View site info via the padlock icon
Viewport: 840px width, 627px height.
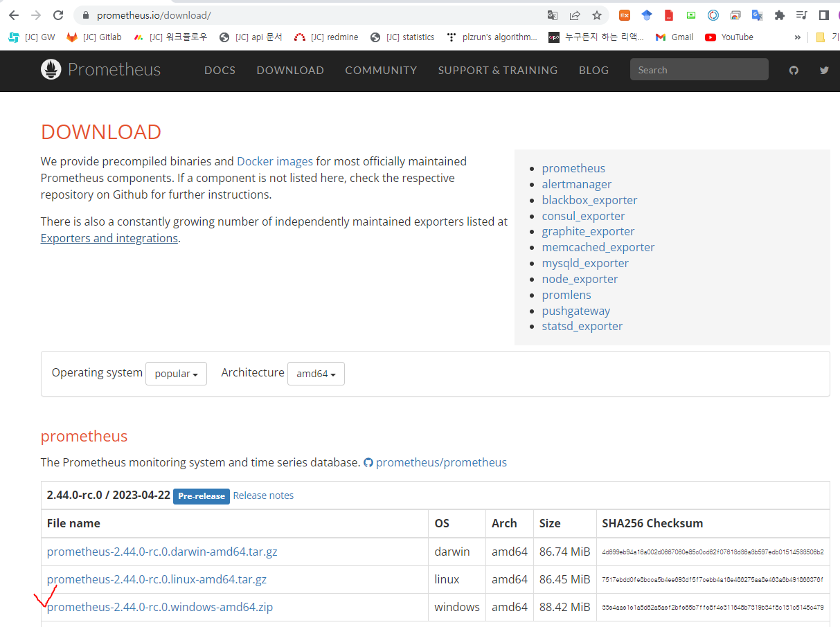86,15
